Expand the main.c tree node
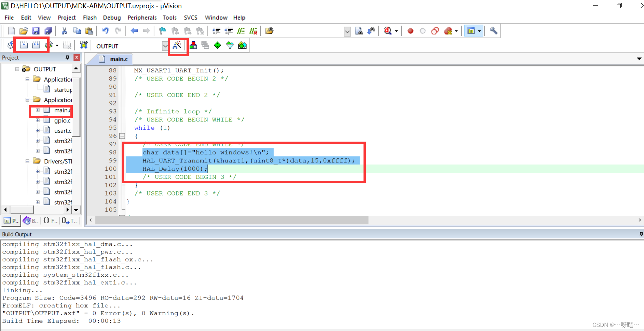This screenshot has width=644, height=331. [38, 110]
